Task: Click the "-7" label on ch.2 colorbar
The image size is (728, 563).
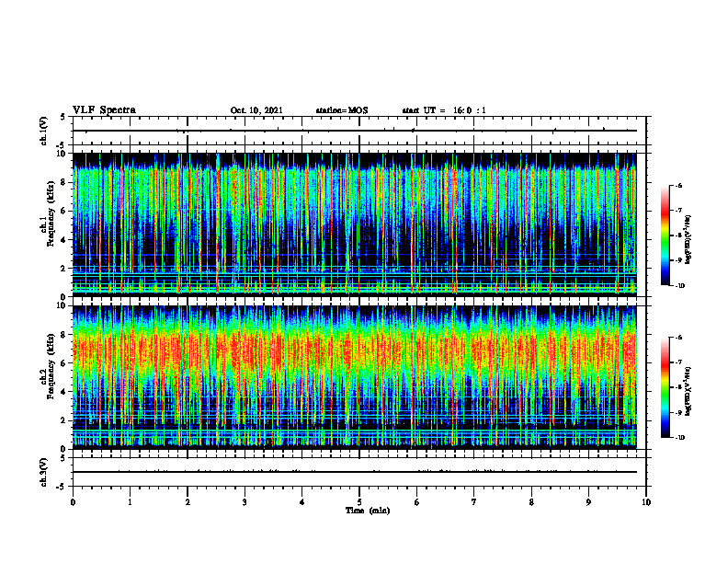Action: coord(679,362)
